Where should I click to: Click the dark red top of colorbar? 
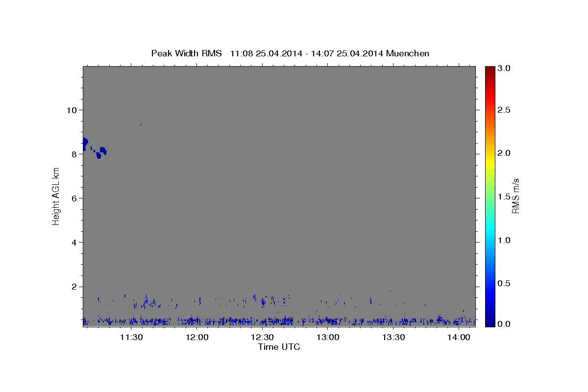click(490, 70)
